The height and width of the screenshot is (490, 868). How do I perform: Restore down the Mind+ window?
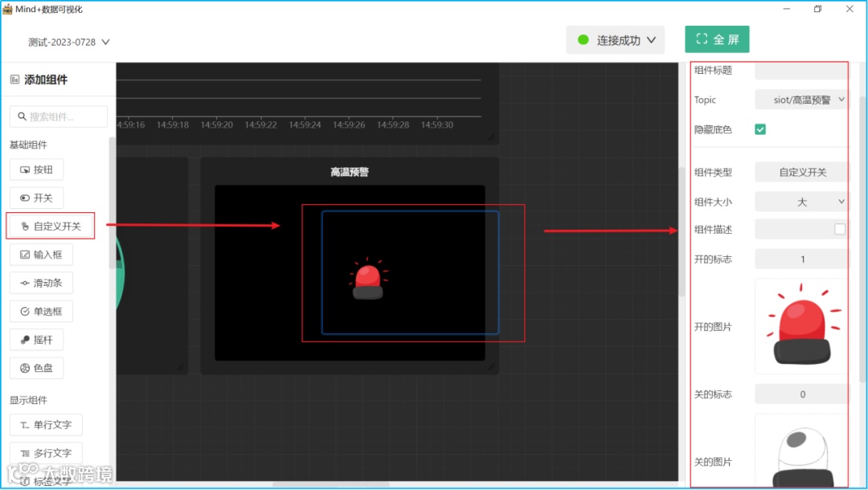click(x=817, y=9)
